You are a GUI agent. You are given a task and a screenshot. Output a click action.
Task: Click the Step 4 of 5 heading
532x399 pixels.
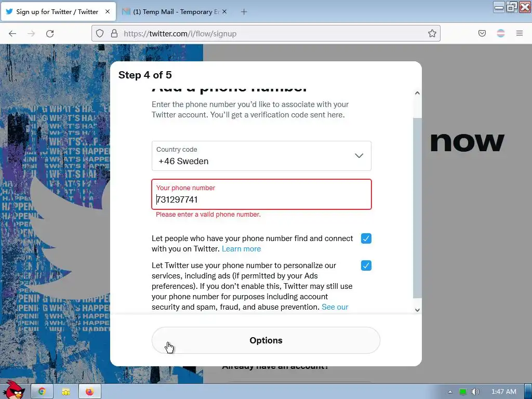click(145, 75)
